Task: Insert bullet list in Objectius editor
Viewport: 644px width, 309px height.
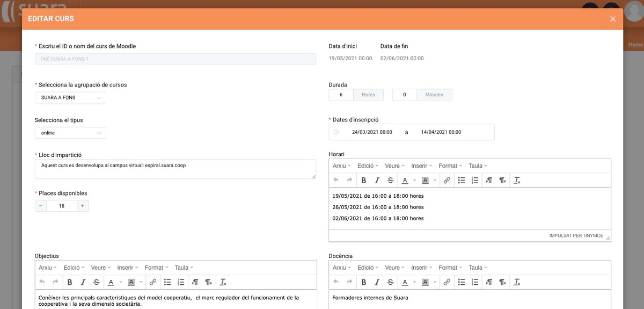Action: pyautogui.click(x=167, y=282)
